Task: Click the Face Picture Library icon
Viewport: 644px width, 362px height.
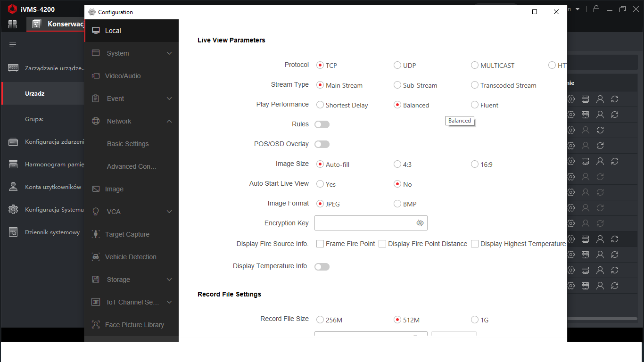Action: (96, 325)
